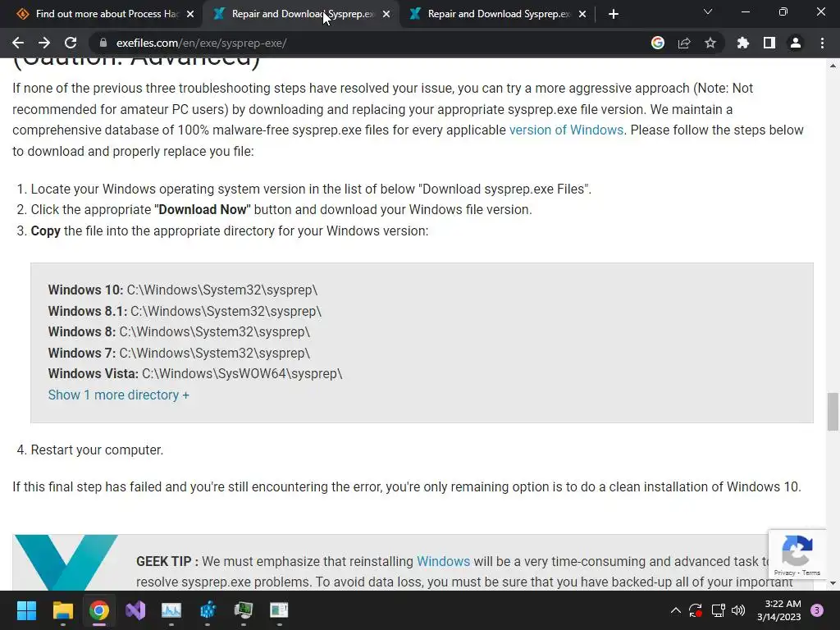This screenshot has height=630, width=840.
Task: View site security lock information
Action: click(103, 43)
